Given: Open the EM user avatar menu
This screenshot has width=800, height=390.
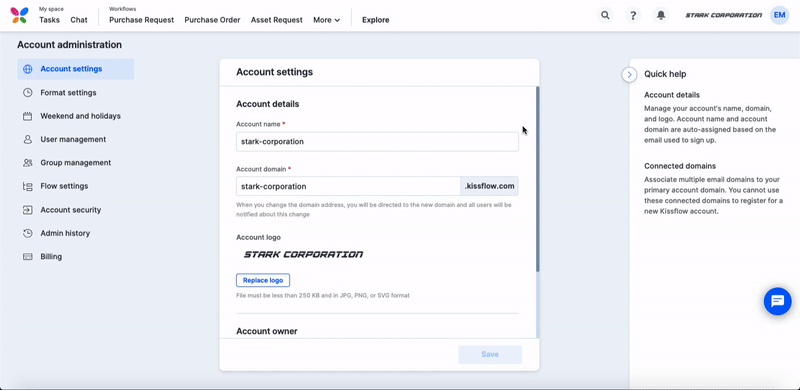Looking at the screenshot, I should tap(779, 15).
